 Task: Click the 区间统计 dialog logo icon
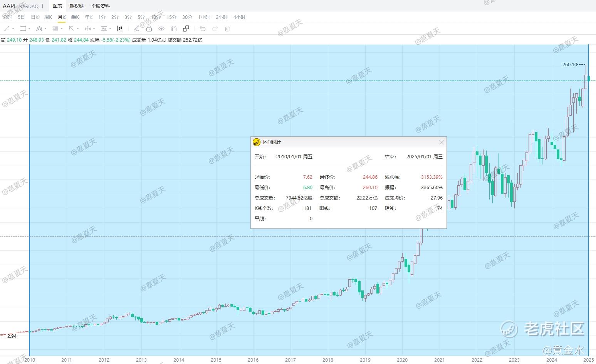(x=257, y=142)
